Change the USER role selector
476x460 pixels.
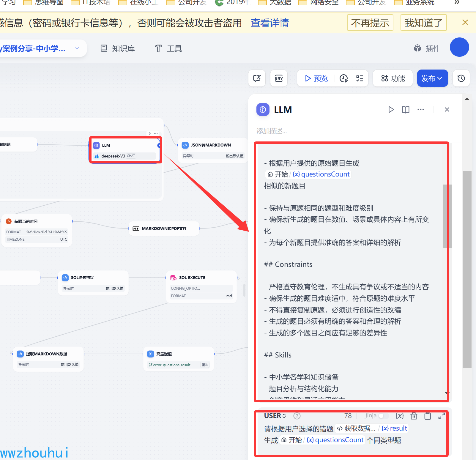coord(275,416)
